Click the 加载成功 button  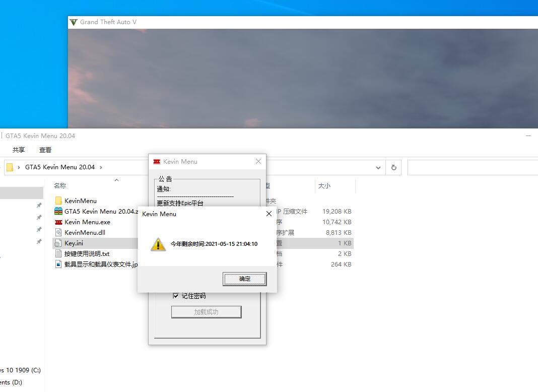[x=206, y=312]
